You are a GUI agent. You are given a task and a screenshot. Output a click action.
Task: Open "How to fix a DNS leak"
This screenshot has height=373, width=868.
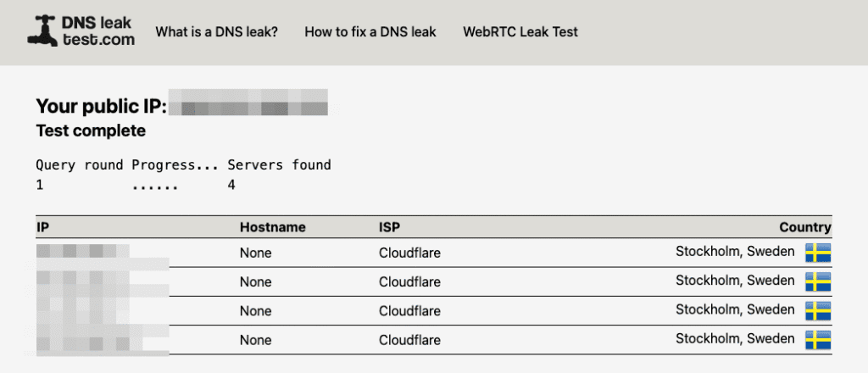point(370,32)
